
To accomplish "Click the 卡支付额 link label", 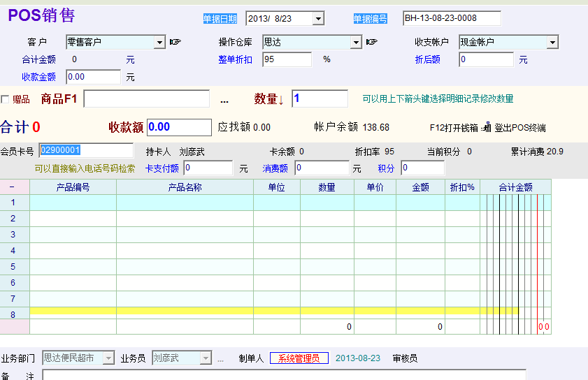I will coord(162,168).
